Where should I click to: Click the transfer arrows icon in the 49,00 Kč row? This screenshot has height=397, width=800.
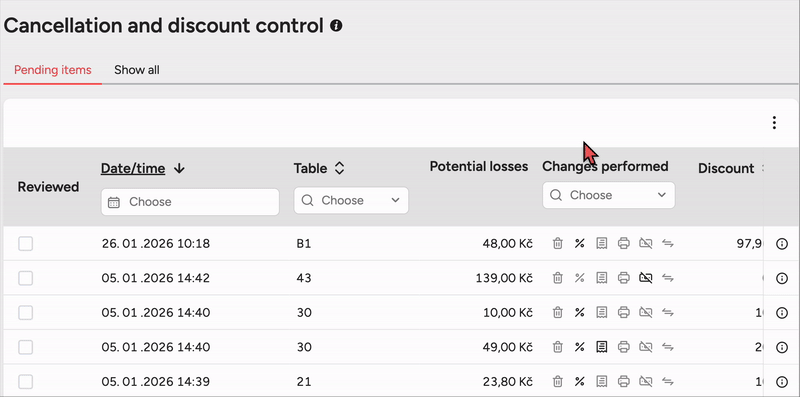[668, 347]
